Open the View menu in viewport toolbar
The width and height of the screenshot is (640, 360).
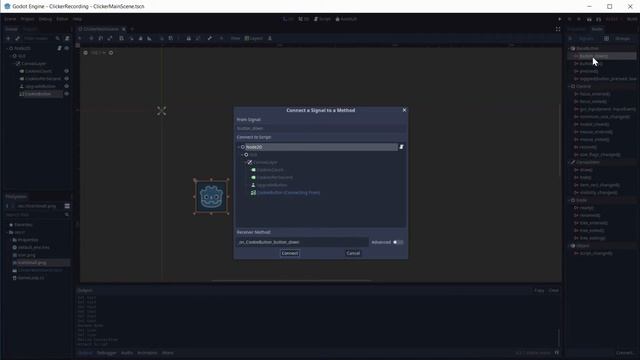point(235,38)
